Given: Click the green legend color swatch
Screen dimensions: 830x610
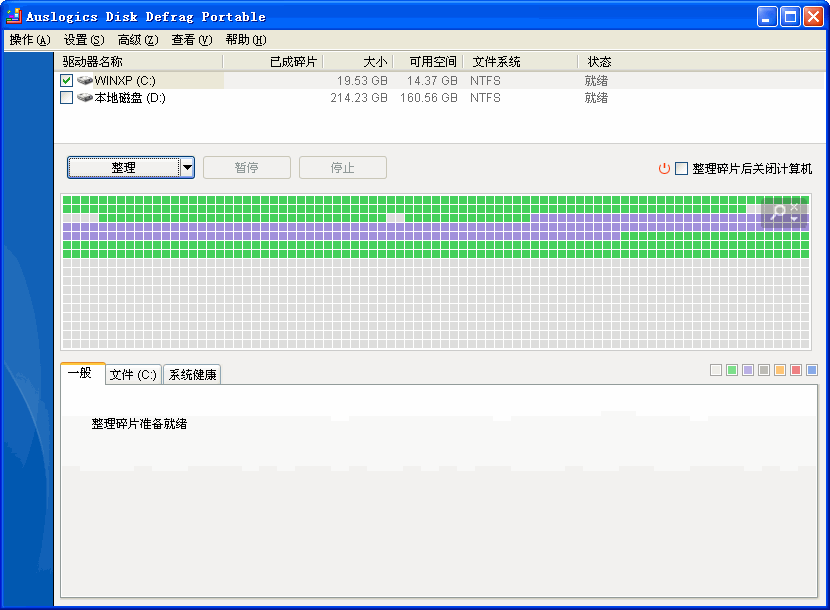Looking at the screenshot, I should [x=732, y=370].
